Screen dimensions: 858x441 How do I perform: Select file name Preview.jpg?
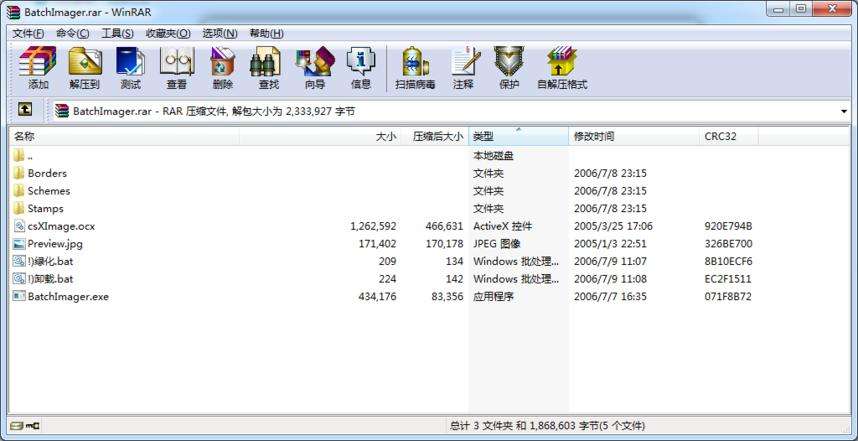click(x=55, y=243)
